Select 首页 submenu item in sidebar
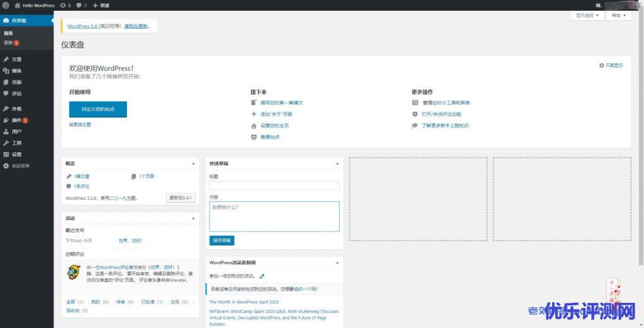Image resolution: width=644 pixels, height=328 pixels. [x=8, y=33]
